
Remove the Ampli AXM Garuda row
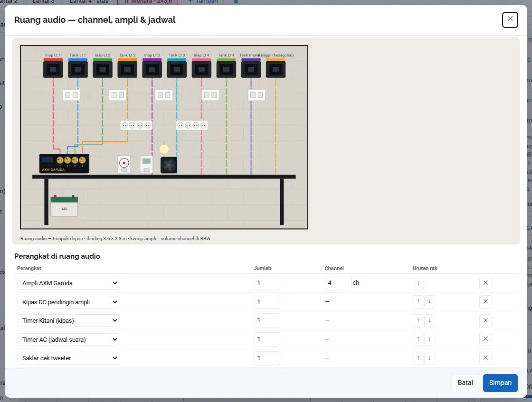485,283
